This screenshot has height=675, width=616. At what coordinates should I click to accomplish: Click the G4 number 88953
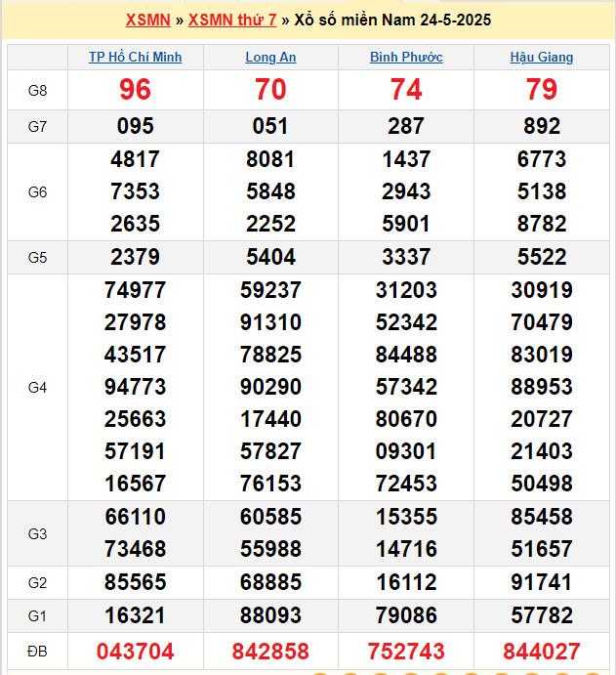coord(542,387)
